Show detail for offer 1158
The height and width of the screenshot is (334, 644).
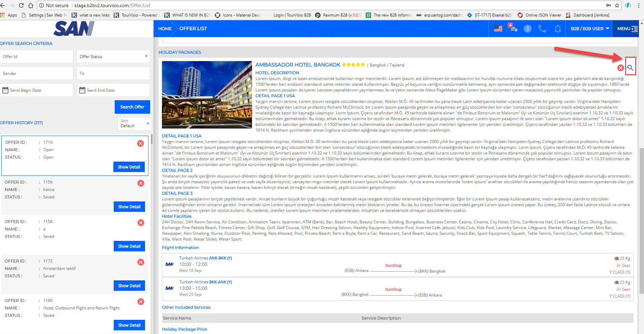129,246
